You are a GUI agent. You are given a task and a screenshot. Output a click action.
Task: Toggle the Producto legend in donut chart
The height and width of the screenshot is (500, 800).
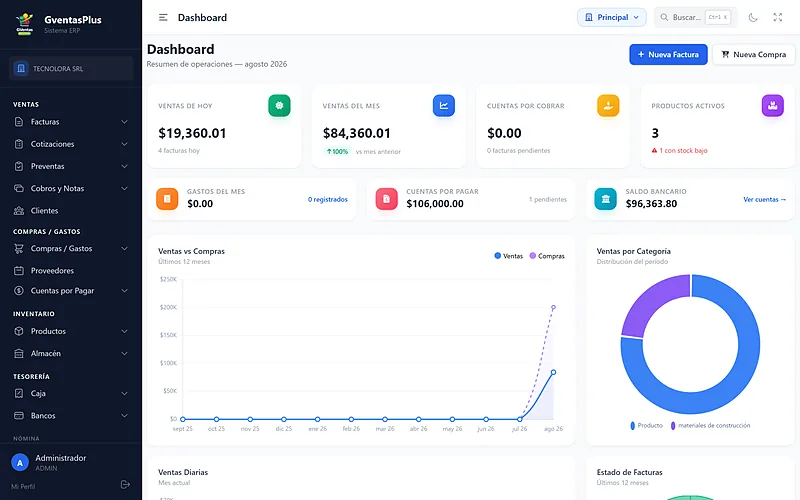tap(646, 426)
